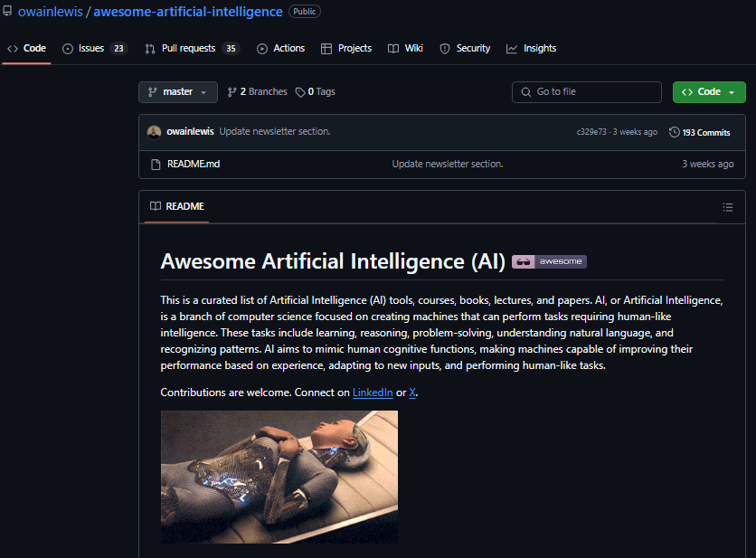This screenshot has width=756, height=558.
Task: Click the magnifier icon in Go to file
Action: [526, 92]
